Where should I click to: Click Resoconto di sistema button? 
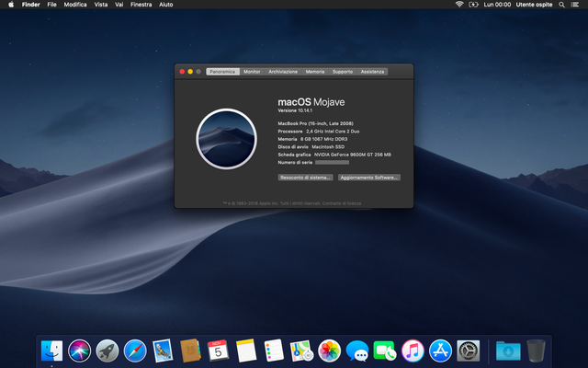[x=305, y=178]
